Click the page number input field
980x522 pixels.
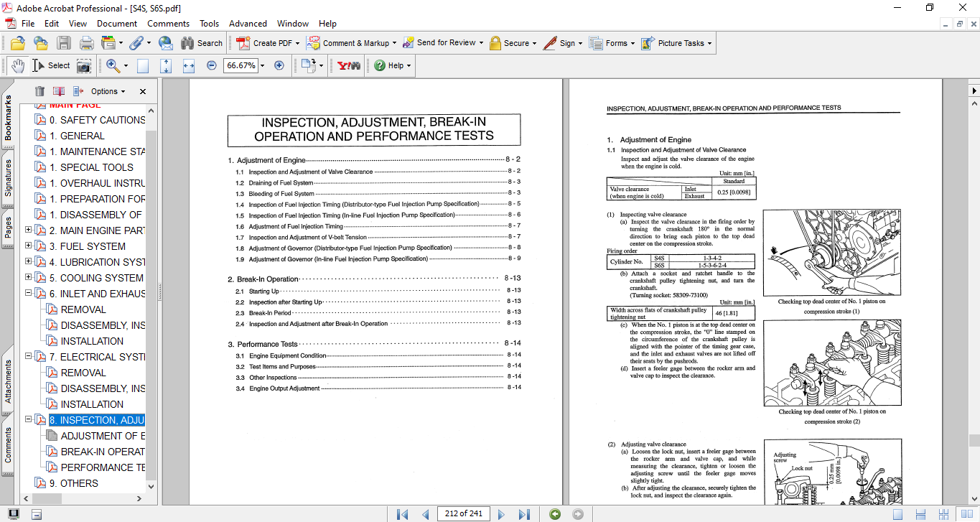point(463,513)
